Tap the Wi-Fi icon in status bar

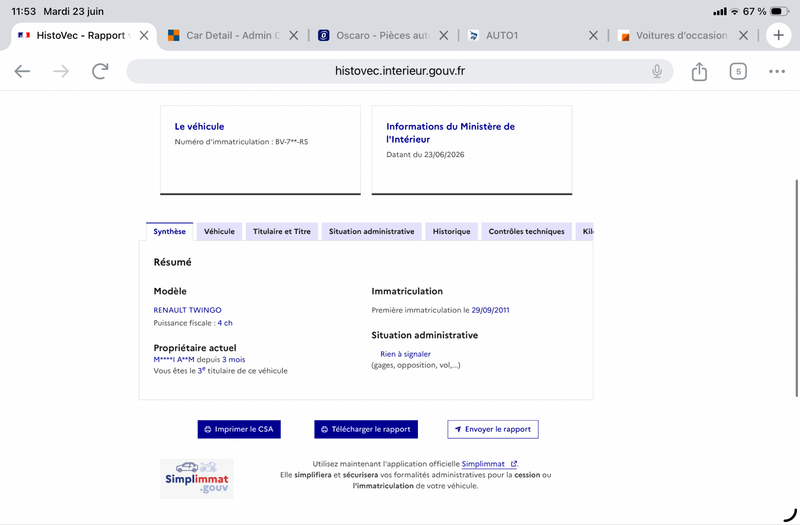coord(735,11)
